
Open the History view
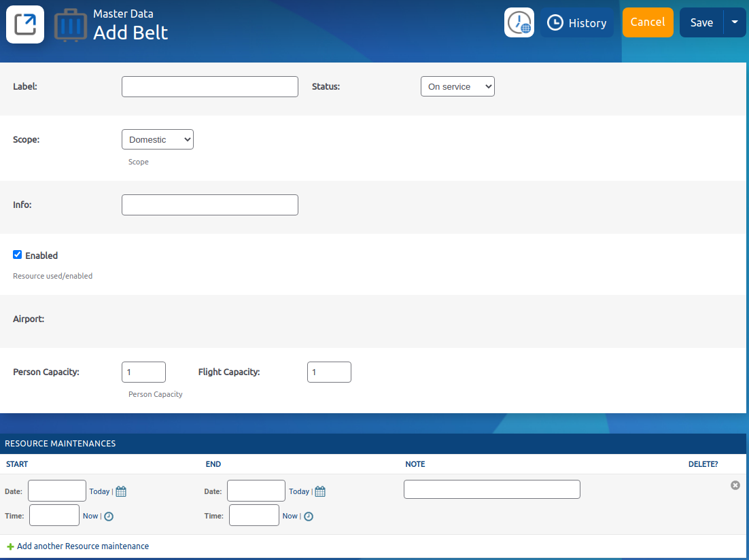577,23
